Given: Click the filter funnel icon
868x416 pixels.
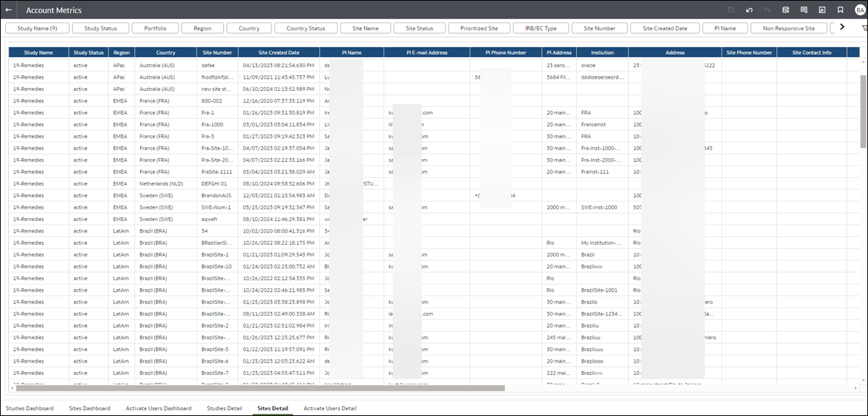Looking at the screenshot, I should [x=864, y=28].
